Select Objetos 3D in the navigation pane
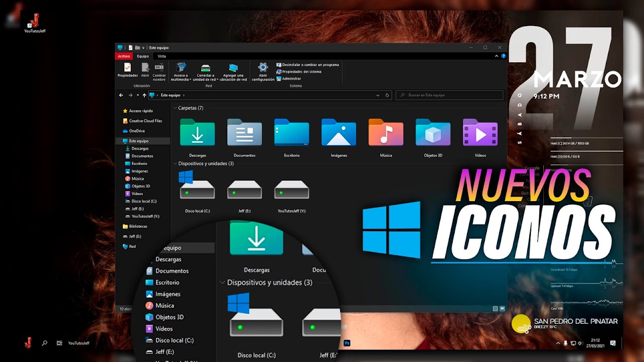 (137, 186)
